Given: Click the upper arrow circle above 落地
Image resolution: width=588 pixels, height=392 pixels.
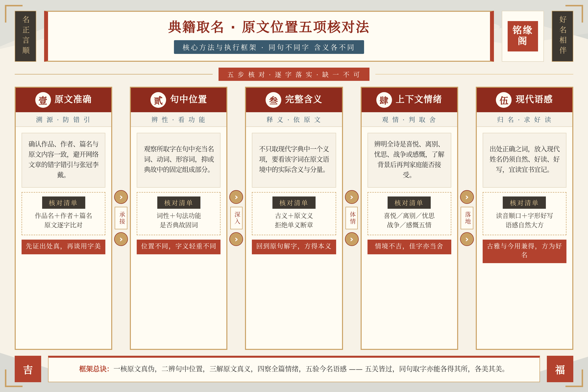Looking at the screenshot, I should [467, 197].
